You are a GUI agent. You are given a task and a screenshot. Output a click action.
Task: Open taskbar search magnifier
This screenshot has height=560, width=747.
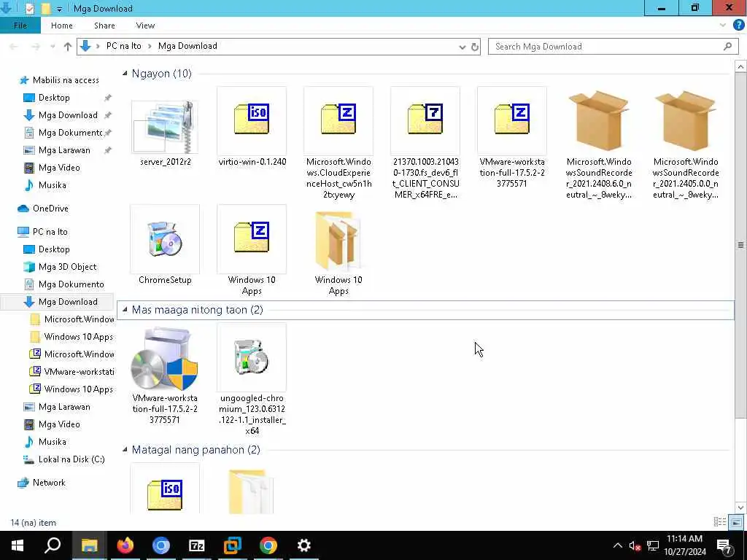[x=53, y=545]
